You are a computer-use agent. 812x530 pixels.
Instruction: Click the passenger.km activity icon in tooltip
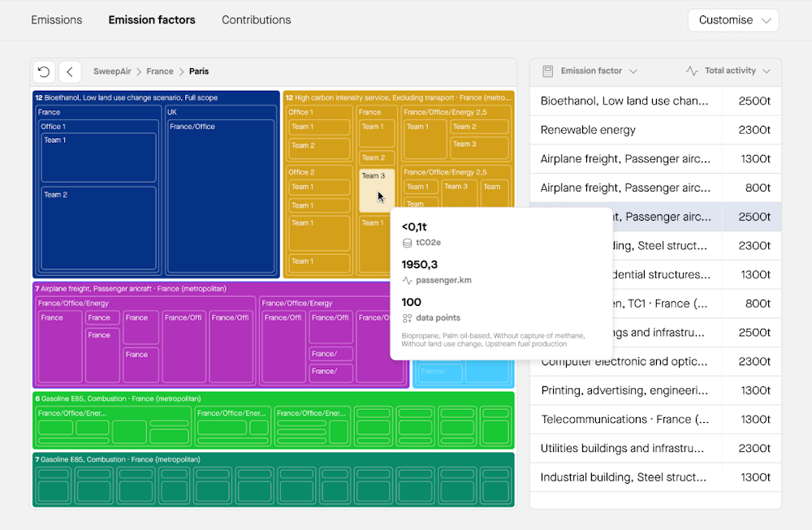pyautogui.click(x=407, y=280)
